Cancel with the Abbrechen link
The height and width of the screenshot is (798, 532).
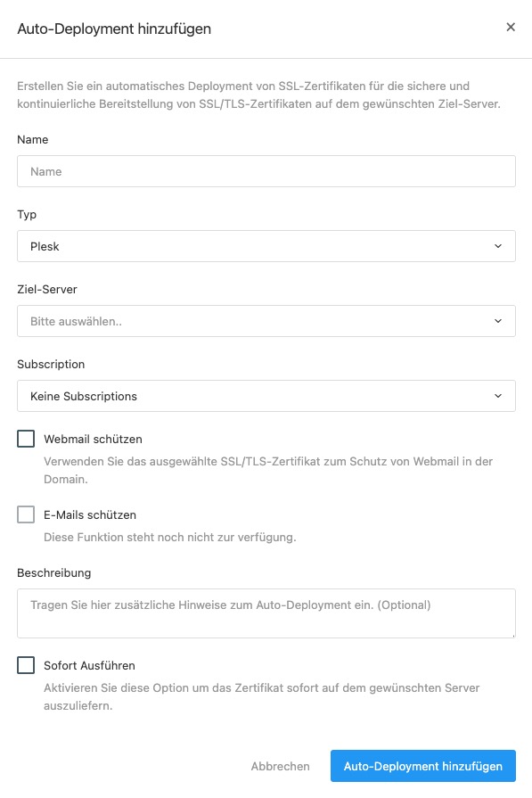[280, 766]
